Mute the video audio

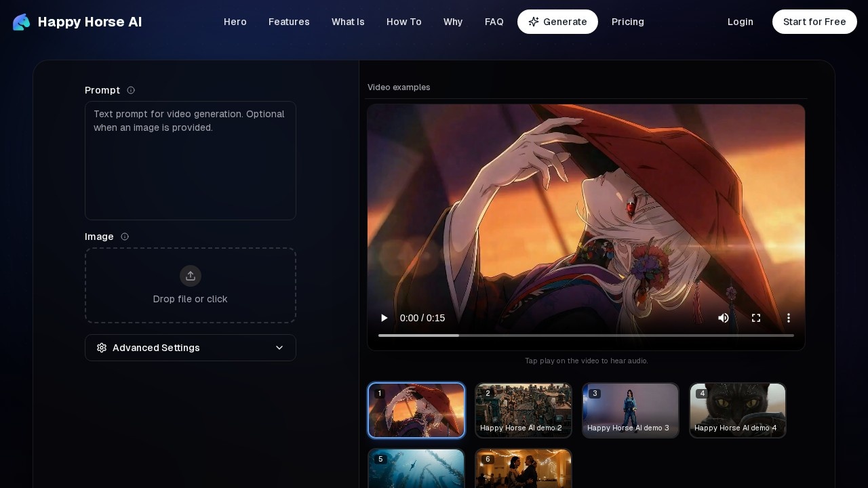click(724, 318)
